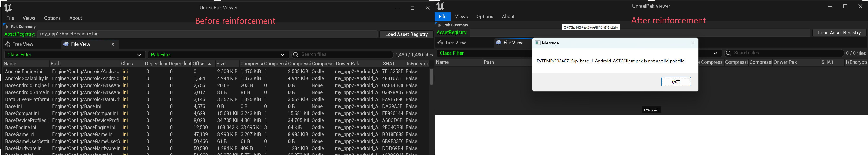This screenshot has width=868, height=155.
Task: Close the File View tab in the left window
Action: click(113, 44)
